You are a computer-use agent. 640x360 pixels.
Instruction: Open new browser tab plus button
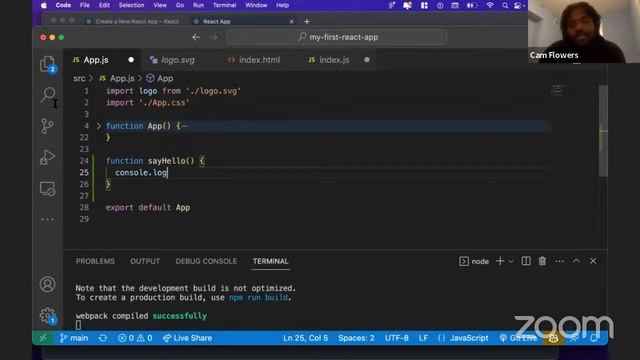point(307,21)
